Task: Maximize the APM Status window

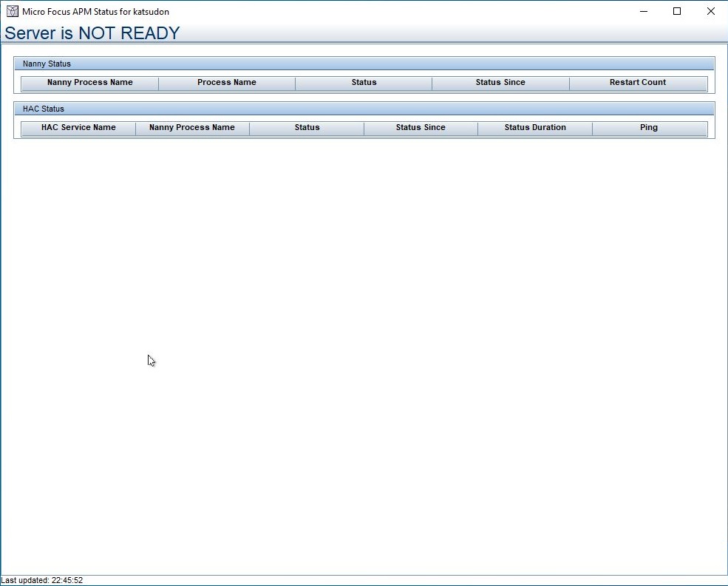Action: coord(676,11)
